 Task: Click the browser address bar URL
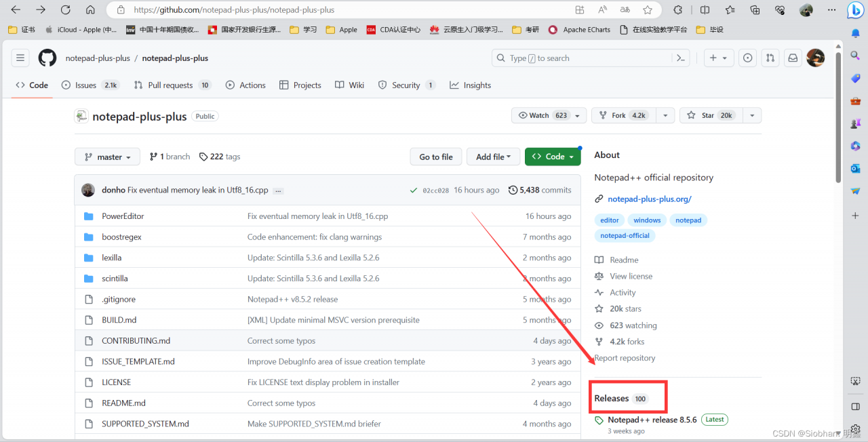[234, 10]
